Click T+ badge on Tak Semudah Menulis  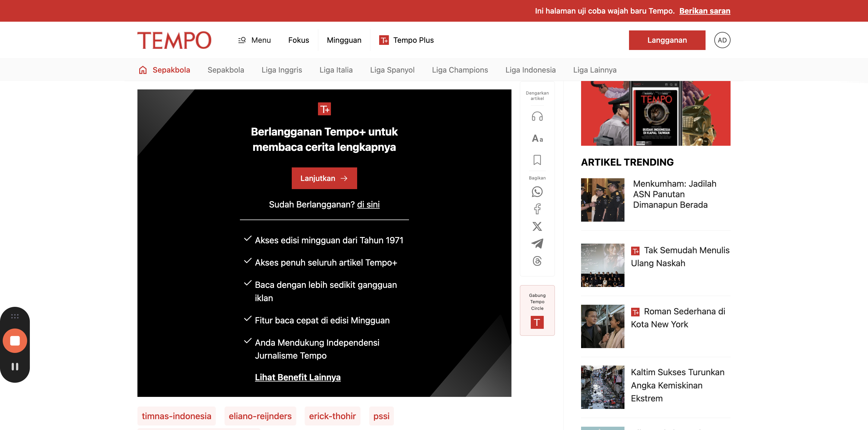point(635,251)
